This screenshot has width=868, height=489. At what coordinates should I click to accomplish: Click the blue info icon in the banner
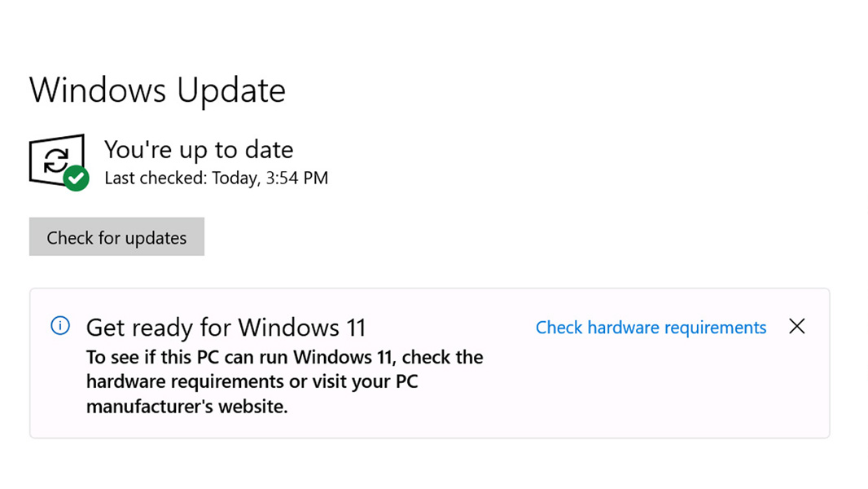click(60, 327)
